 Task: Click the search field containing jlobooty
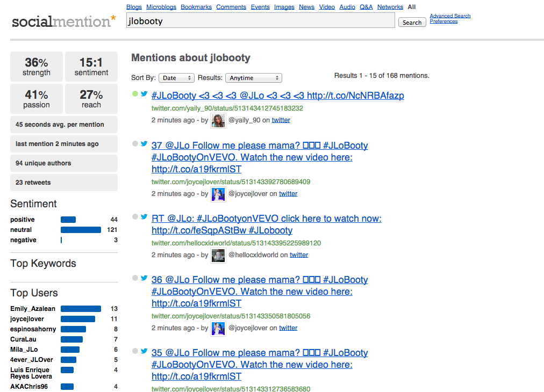pos(261,21)
